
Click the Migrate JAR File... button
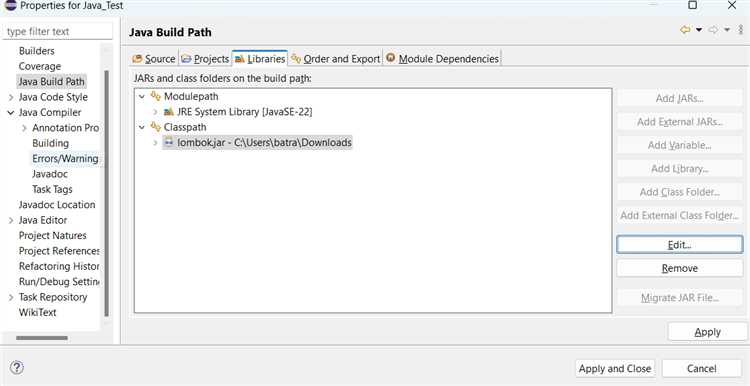click(679, 298)
